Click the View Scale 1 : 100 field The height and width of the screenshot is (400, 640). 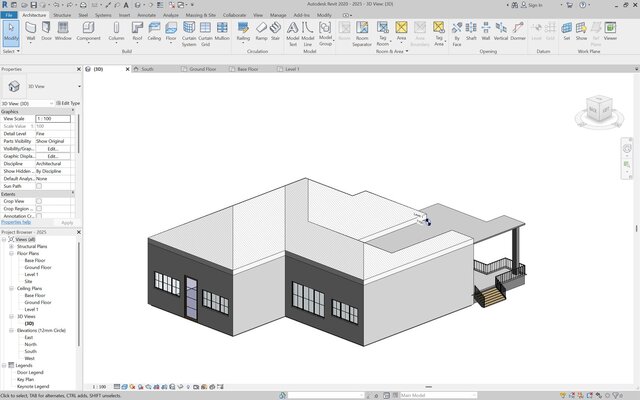click(53, 119)
